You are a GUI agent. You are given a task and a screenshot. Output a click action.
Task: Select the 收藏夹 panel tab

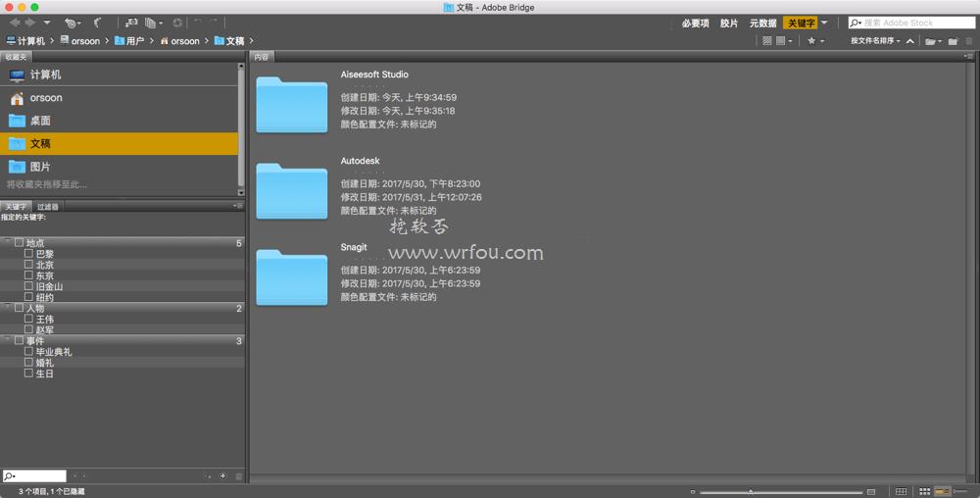coord(16,57)
